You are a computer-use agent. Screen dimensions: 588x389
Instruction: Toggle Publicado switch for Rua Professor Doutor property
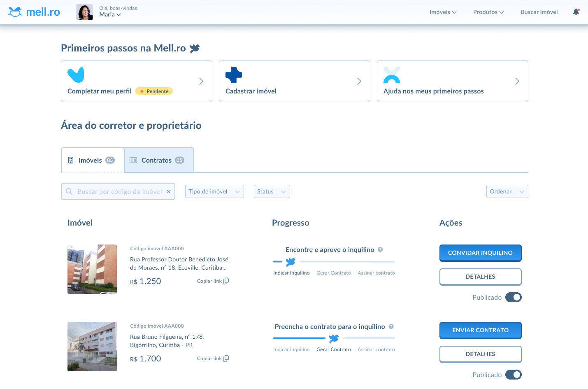pos(513,297)
